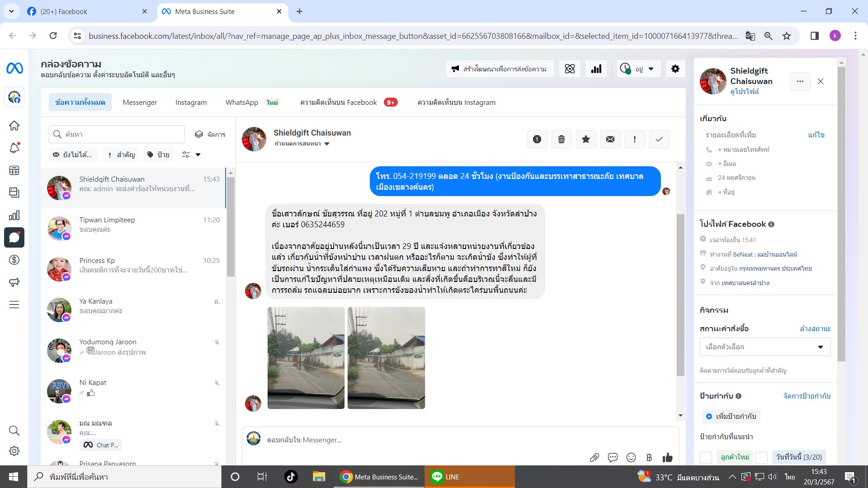The width and height of the screenshot is (868, 488).
Task: Open the WhatsApp tab
Action: [242, 103]
